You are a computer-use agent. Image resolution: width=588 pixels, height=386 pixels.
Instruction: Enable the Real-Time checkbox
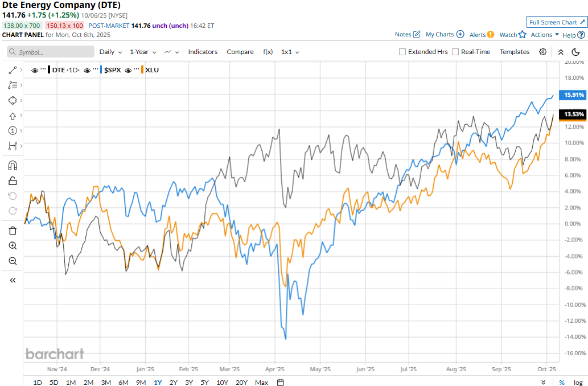click(455, 52)
